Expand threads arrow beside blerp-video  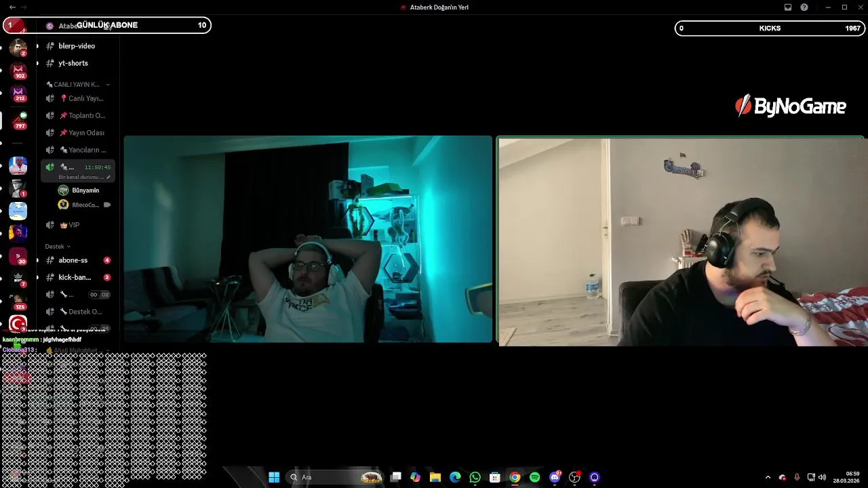(37, 46)
